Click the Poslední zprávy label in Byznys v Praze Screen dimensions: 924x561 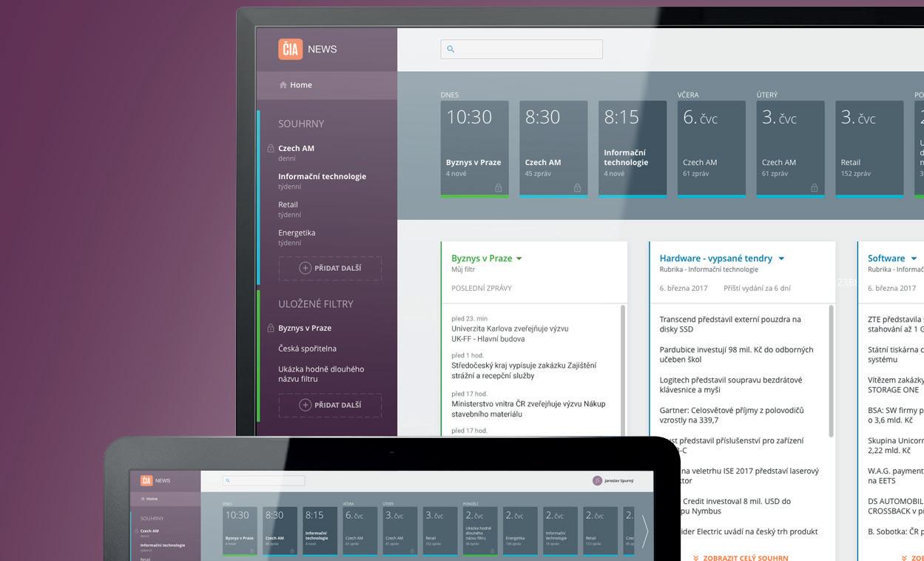[x=482, y=289]
